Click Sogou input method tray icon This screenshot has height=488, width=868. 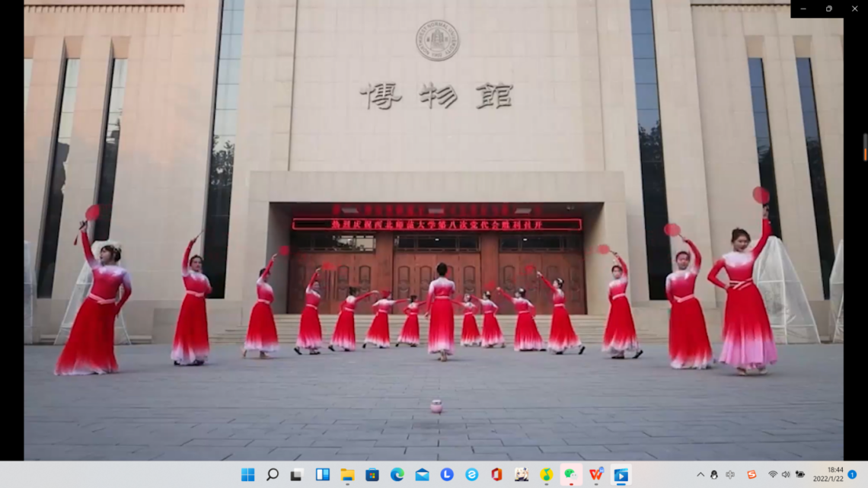pos(752,475)
